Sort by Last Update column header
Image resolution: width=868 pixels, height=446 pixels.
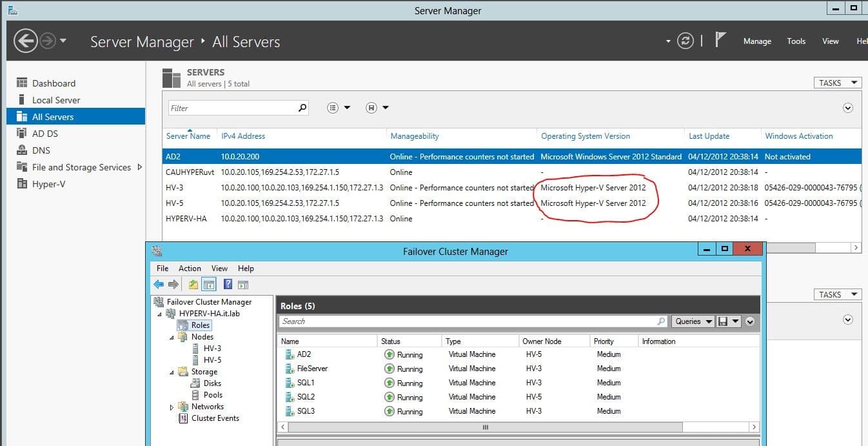point(709,136)
